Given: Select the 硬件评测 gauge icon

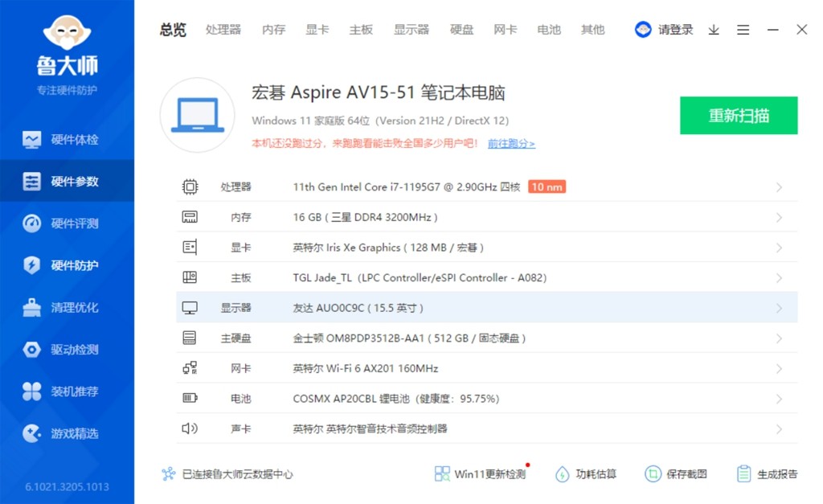Looking at the screenshot, I should click(32, 223).
